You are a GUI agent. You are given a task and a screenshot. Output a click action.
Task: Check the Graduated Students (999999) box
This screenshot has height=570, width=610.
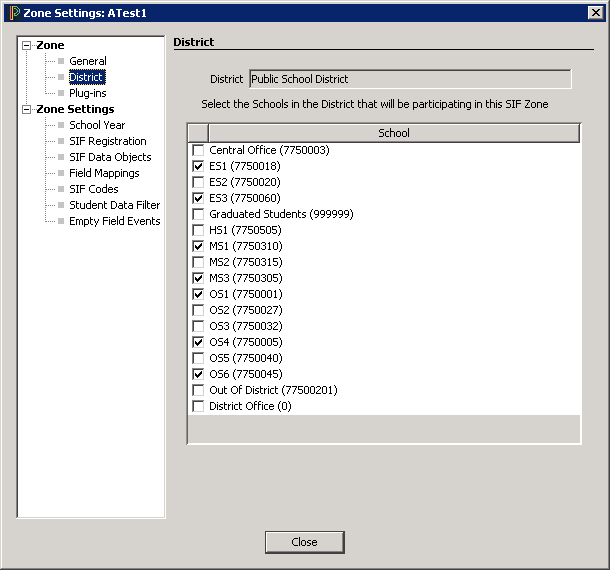pos(198,215)
